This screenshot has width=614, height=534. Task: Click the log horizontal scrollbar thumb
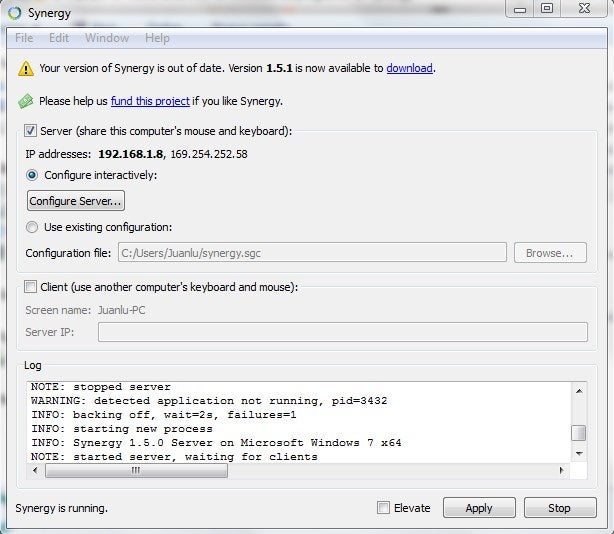(136, 470)
